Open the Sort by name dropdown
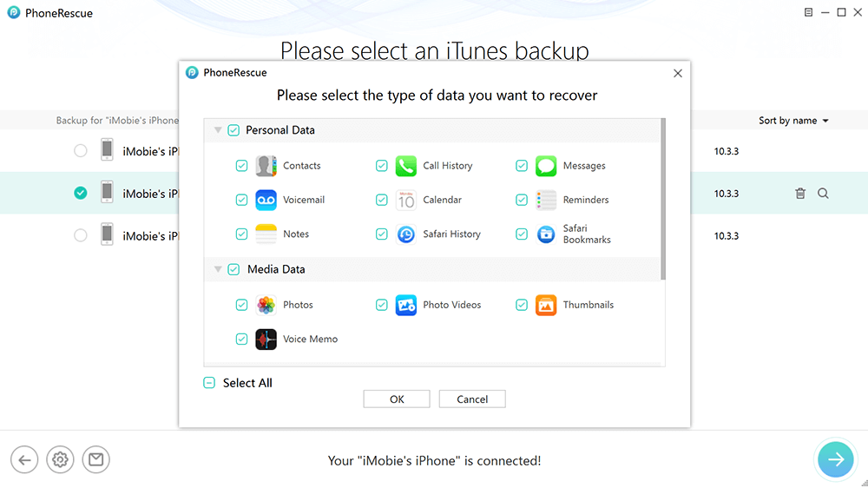The width and height of the screenshot is (868, 488). [793, 121]
